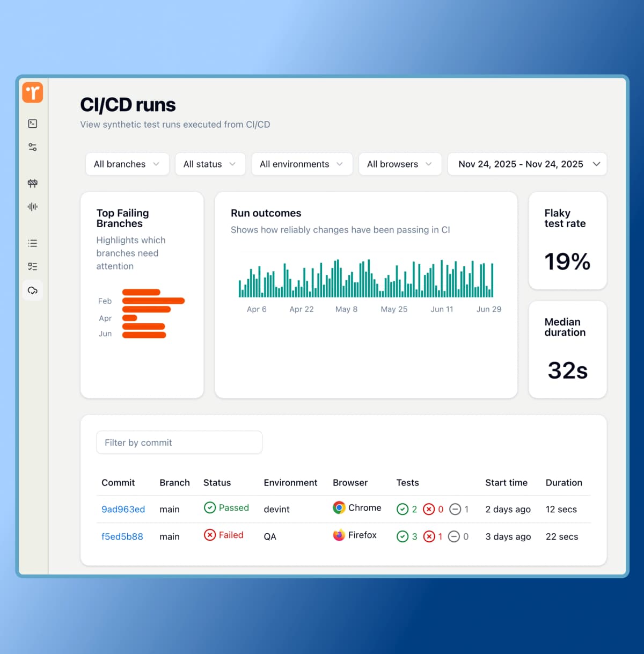Image resolution: width=644 pixels, height=654 pixels.
Task: Click the Filter by commit input field
Action: 179,442
